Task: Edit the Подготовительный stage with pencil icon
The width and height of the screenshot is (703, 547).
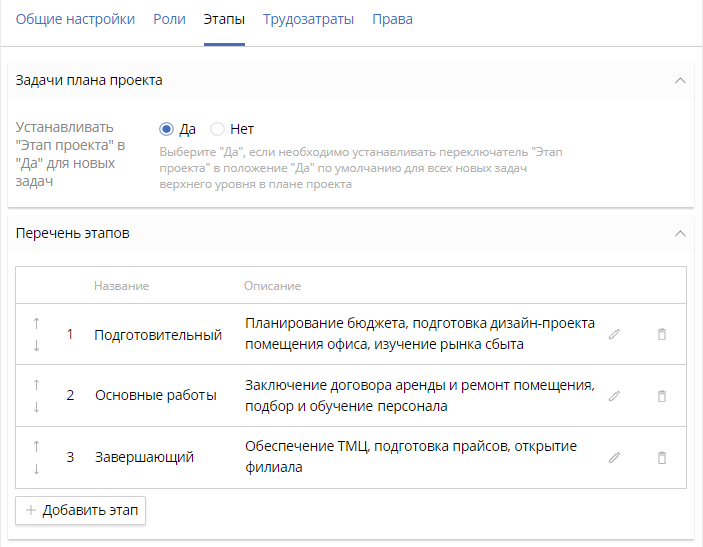Action: point(614,335)
